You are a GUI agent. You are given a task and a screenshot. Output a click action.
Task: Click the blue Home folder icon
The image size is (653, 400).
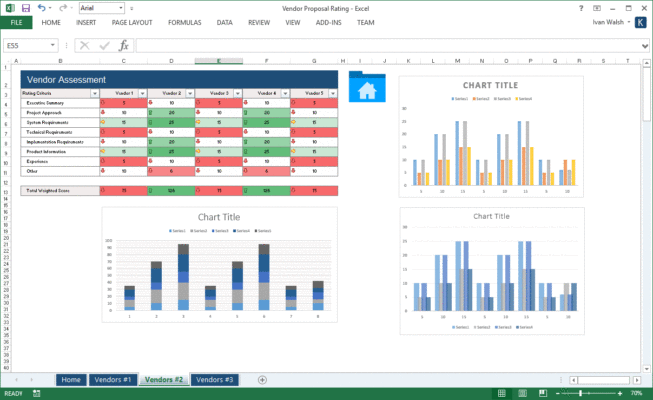click(366, 87)
